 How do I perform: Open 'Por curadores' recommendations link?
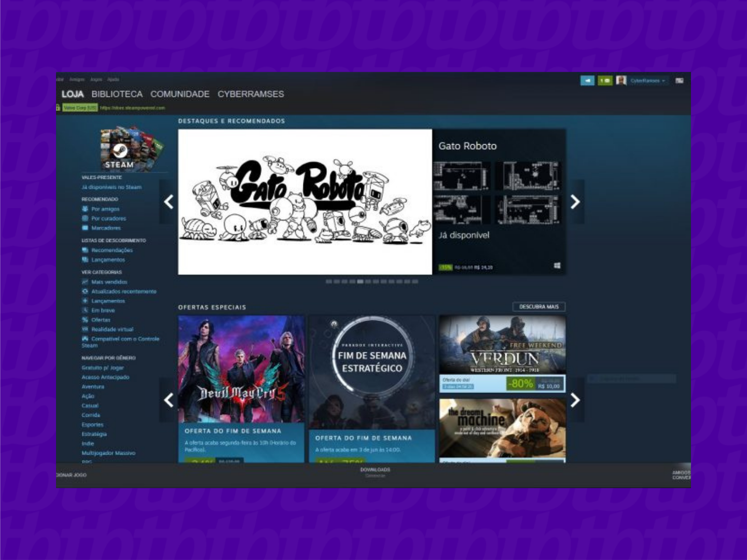108,218
